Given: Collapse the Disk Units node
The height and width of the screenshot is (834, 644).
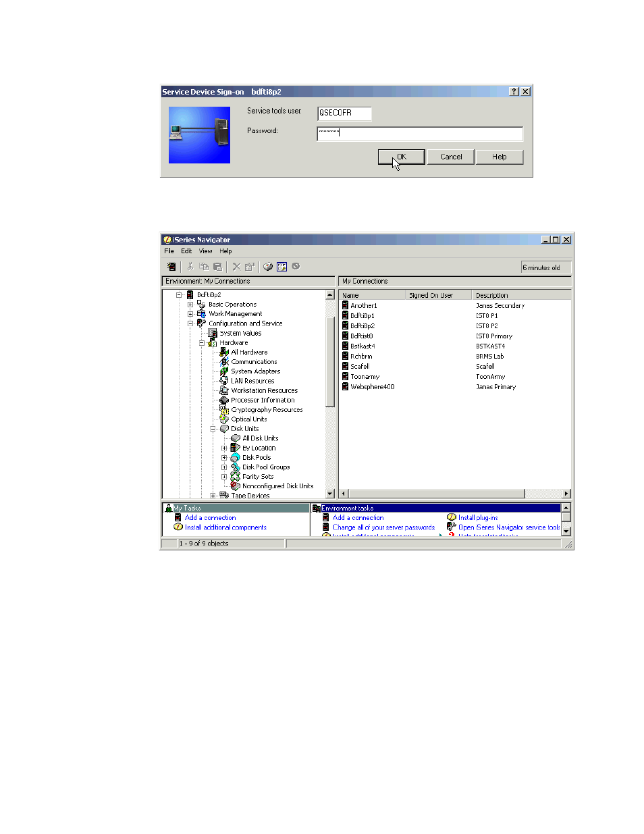Looking at the screenshot, I should [213, 429].
